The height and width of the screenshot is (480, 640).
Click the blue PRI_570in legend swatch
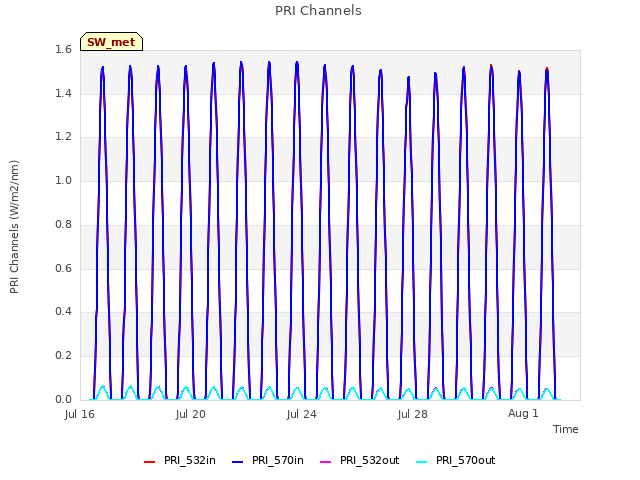(x=238, y=462)
